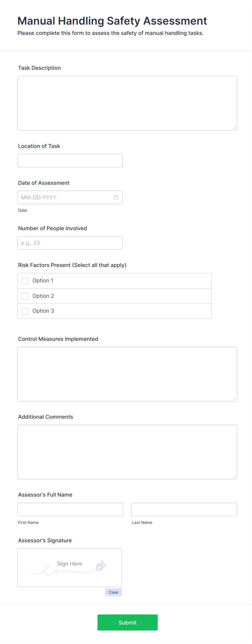Viewport: 252px width, 644px height.
Task: Focus the Additional Comments text area
Action: click(x=127, y=452)
